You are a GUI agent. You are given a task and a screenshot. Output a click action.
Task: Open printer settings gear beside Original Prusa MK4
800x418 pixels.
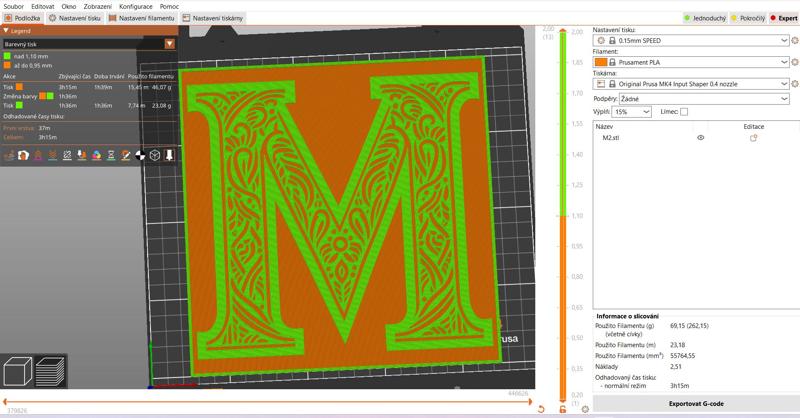pos(795,84)
